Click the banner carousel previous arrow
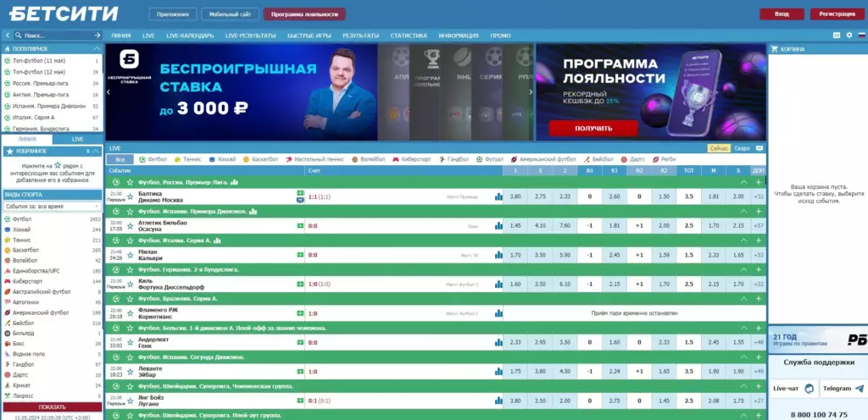Viewport: 868px width, 420px height. click(x=108, y=91)
